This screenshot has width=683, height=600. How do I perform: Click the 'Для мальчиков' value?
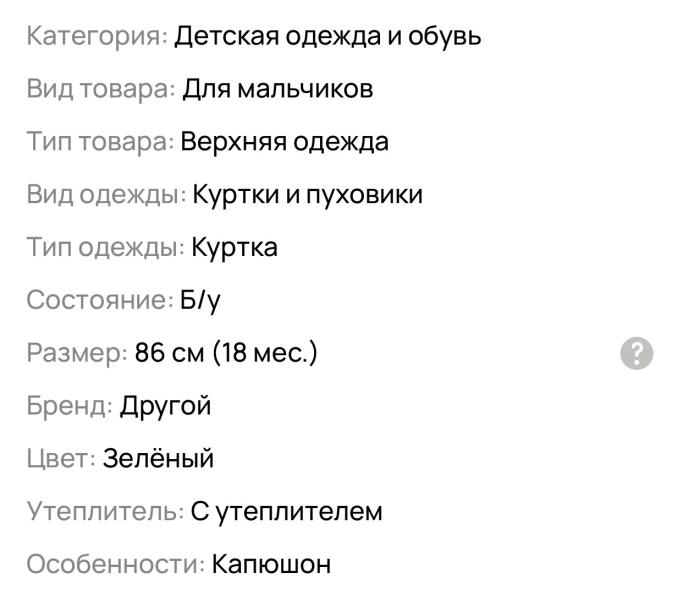[278, 89]
